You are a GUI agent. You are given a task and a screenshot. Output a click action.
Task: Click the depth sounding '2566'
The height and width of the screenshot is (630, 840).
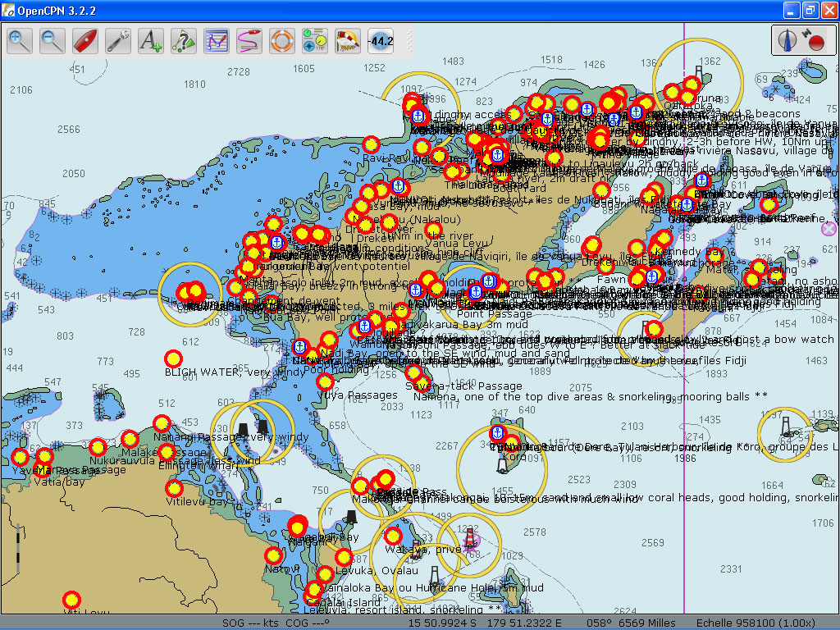click(x=69, y=130)
